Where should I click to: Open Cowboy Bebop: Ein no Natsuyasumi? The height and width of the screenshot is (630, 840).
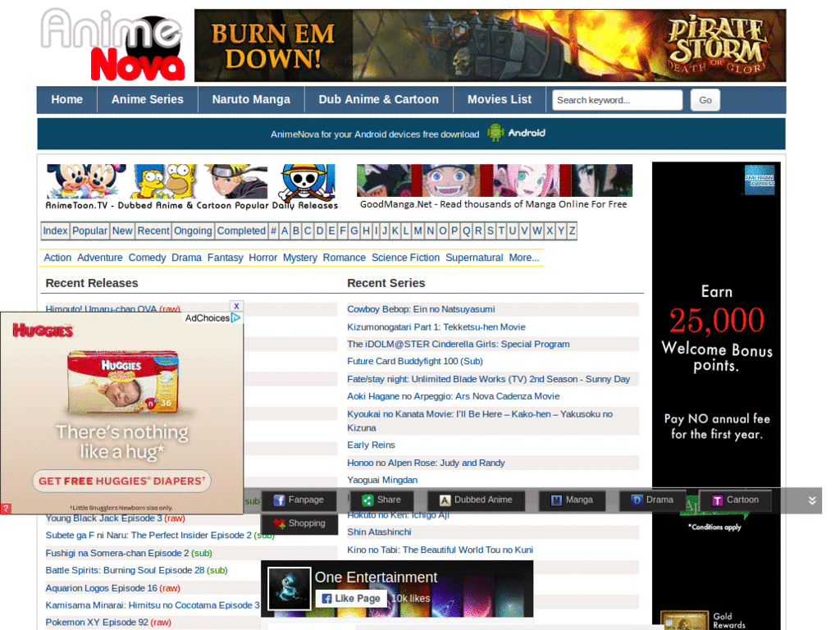click(421, 309)
